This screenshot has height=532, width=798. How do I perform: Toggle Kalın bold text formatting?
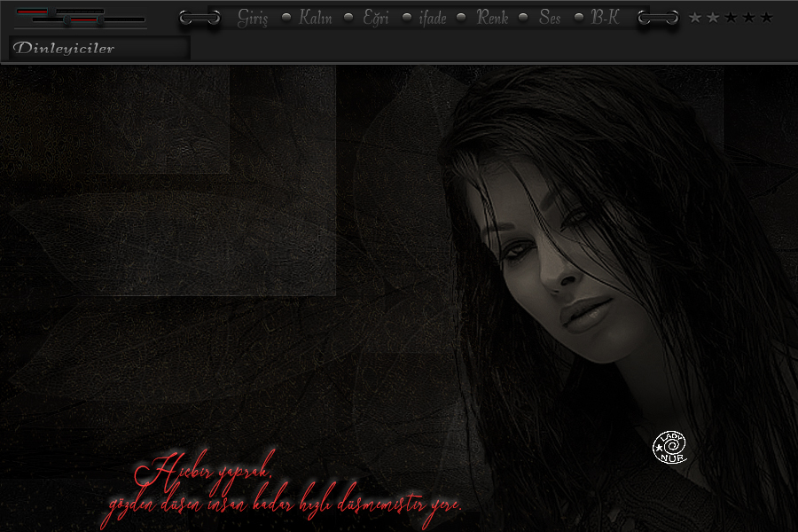click(316, 18)
